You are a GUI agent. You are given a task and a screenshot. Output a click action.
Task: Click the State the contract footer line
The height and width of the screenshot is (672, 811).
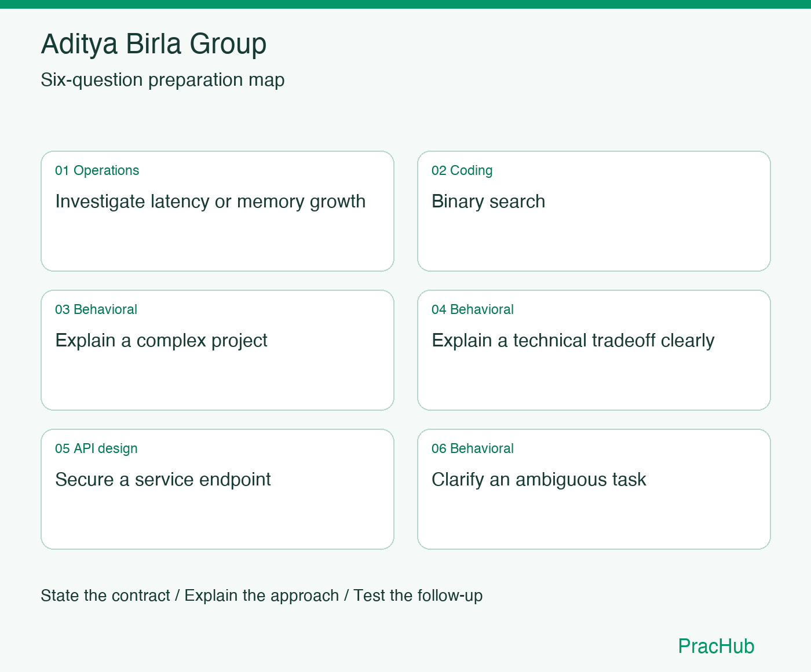[x=261, y=596]
